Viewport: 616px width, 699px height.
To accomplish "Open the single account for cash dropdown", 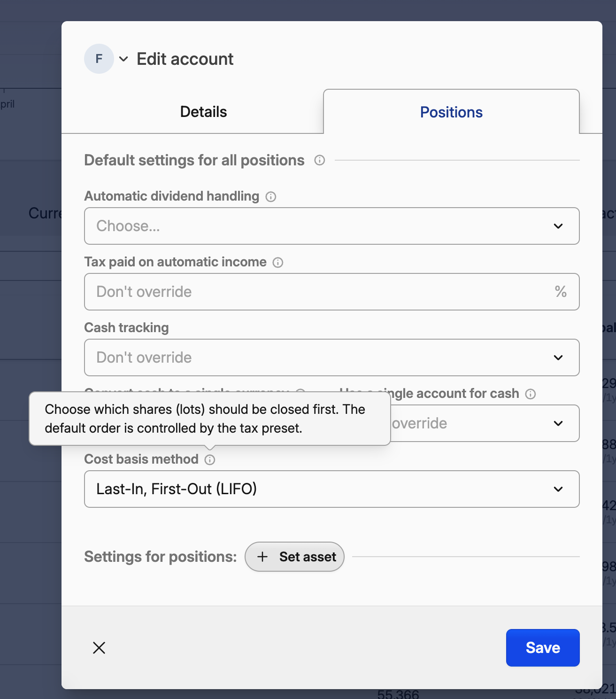I will (484, 423).
